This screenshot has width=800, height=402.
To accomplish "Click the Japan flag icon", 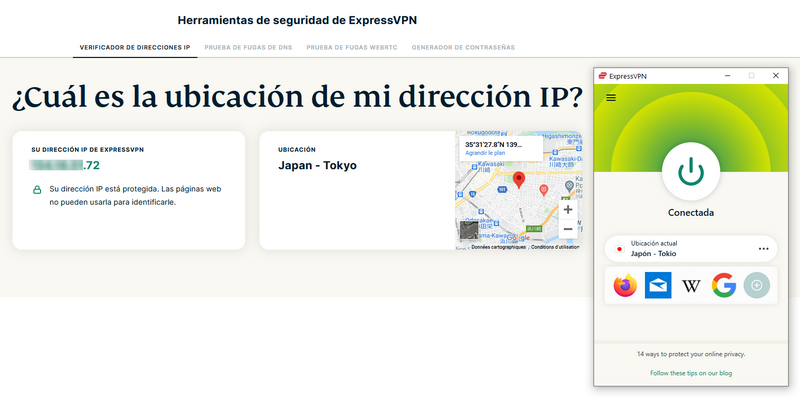I will click(x=619, y=249).
